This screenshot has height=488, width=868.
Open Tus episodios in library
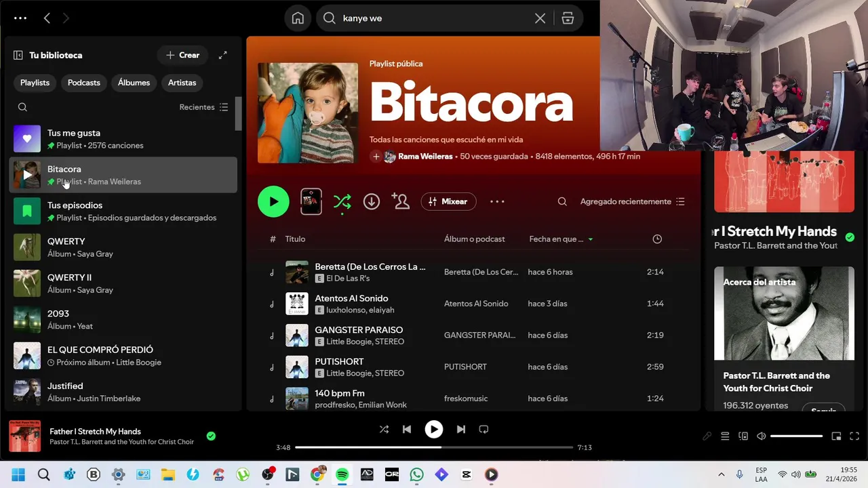123,211
